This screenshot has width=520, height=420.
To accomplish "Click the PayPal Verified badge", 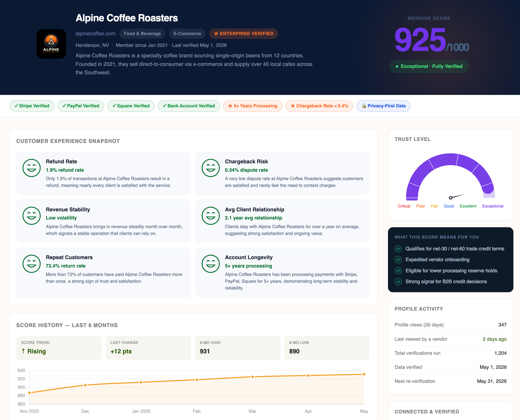I will pos(81,106).
